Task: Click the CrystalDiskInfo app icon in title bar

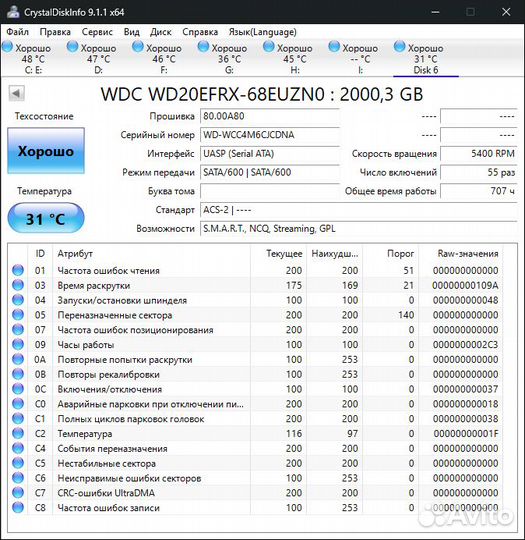Action: coord(13,12)
